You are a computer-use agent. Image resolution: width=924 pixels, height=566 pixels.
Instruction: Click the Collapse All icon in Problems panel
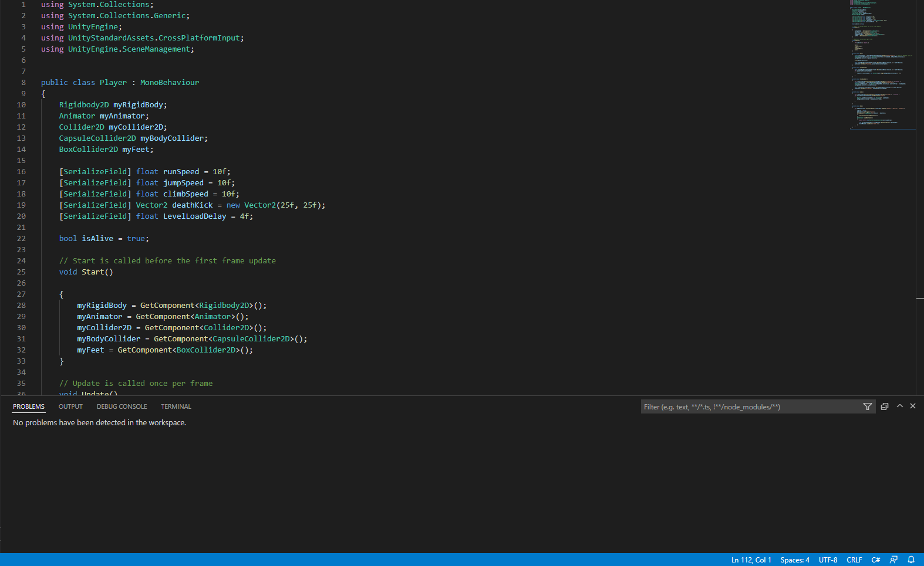click(884, 406)
